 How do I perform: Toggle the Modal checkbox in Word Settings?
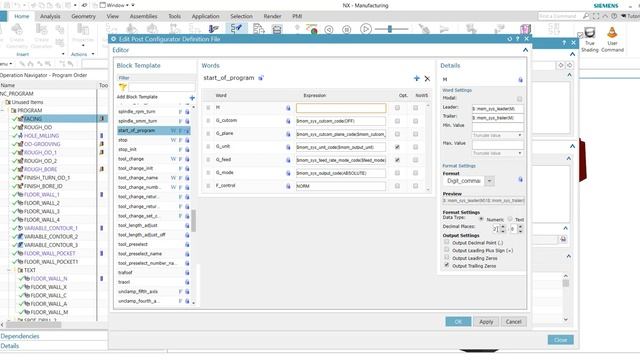[519, 99]
